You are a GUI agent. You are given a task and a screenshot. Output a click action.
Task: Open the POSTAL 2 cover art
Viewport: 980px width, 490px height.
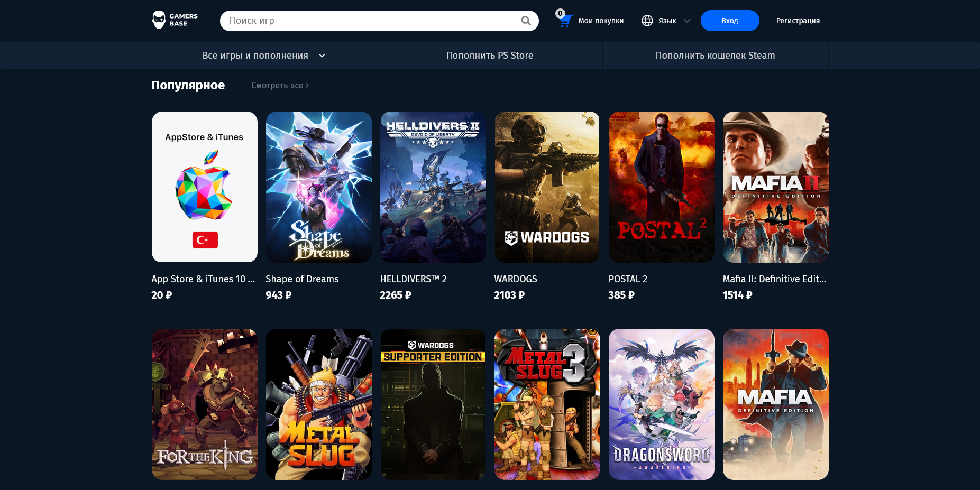point(662,187)
